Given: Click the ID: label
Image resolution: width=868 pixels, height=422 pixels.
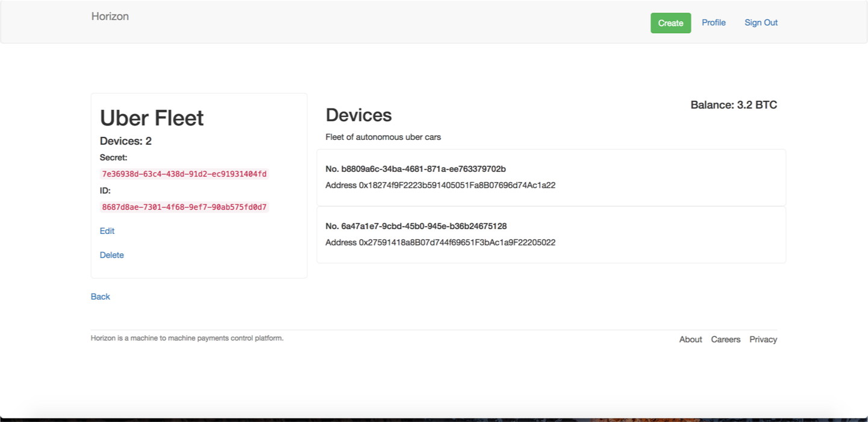Looking at the screenshot, I should click(105, 191).
